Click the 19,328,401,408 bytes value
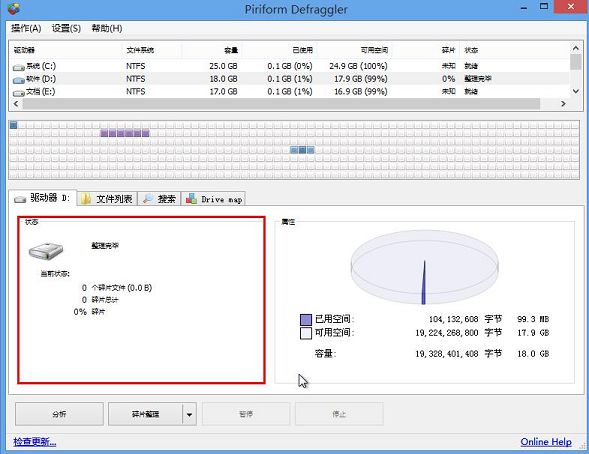589x454 pixels. (447, 354)
